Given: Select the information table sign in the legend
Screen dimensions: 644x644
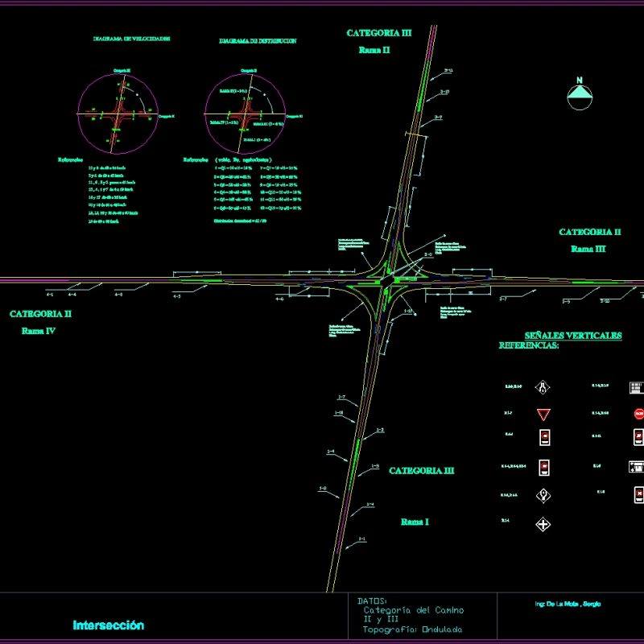Looking at the screenshot, I should coord(637,386).
